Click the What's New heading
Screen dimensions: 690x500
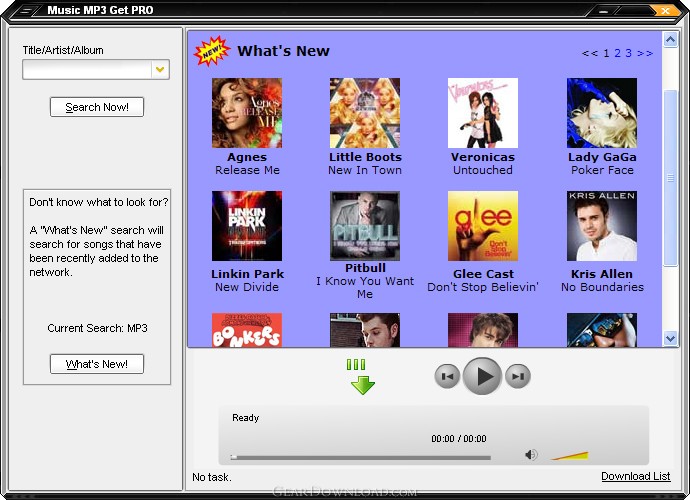(x=283, y=51)
